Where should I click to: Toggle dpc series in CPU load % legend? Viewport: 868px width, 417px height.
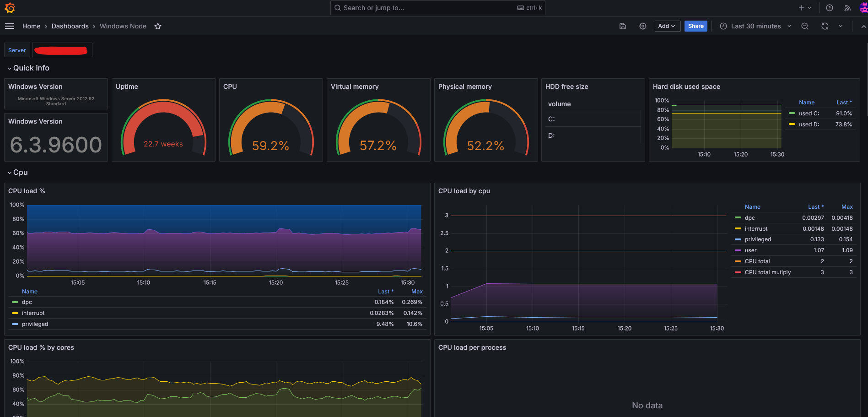point(27,302)
